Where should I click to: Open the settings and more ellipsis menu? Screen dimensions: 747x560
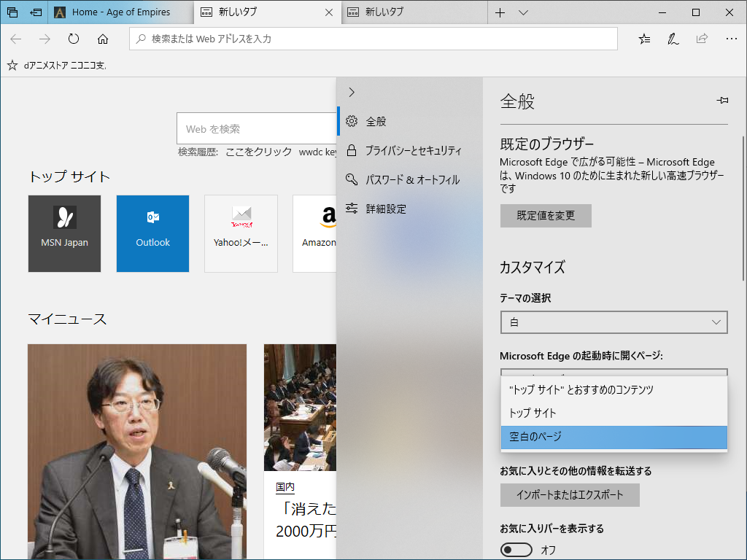click(731, 39)
